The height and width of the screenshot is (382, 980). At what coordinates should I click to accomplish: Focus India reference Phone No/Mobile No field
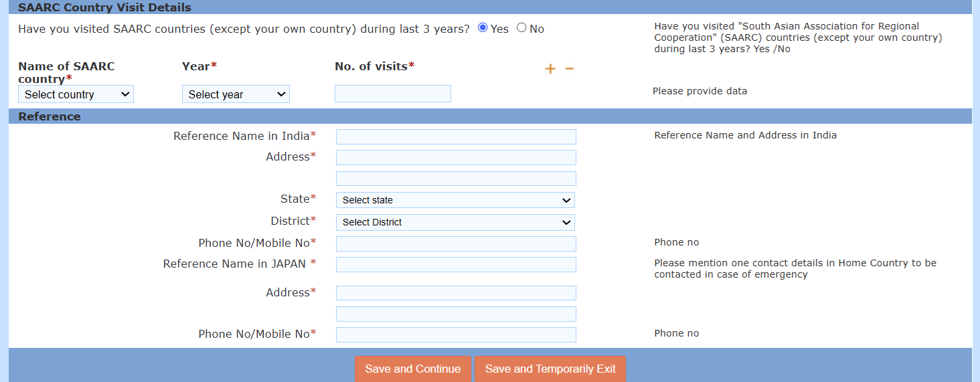click(456, 244)
